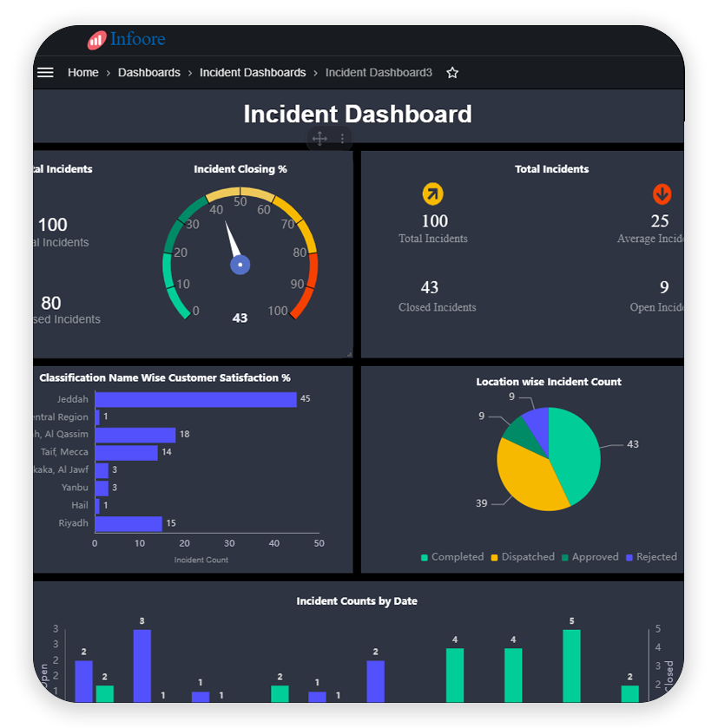Click the green bar labeled 5 in date chart
The width and height of the screenshot is (718, 728).
(571, 665)
